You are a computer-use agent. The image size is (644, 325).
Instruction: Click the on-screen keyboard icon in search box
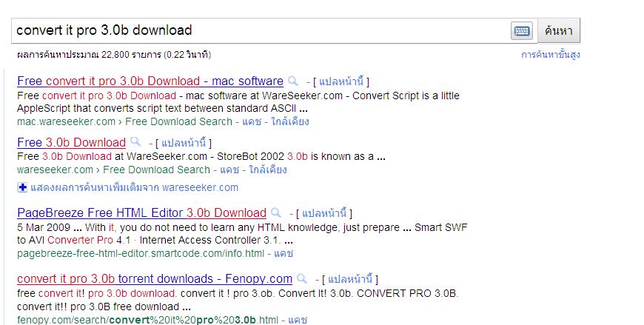[x=521, y=30]
